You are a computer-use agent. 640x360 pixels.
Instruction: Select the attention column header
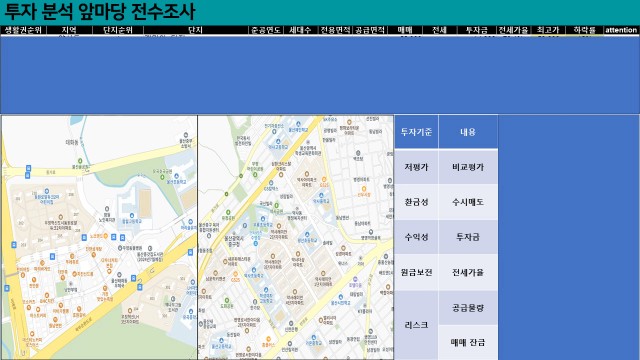coord(621,30)
